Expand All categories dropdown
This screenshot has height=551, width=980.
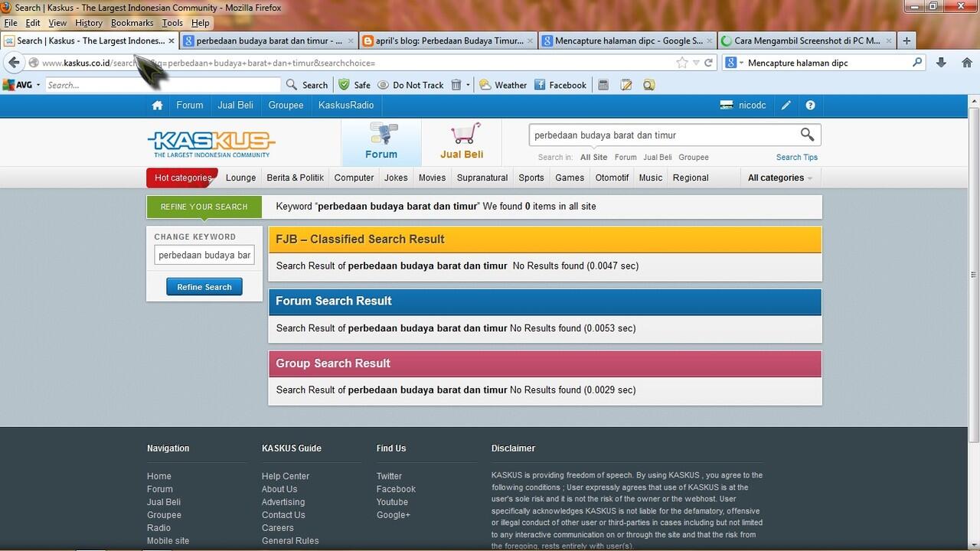779,178
